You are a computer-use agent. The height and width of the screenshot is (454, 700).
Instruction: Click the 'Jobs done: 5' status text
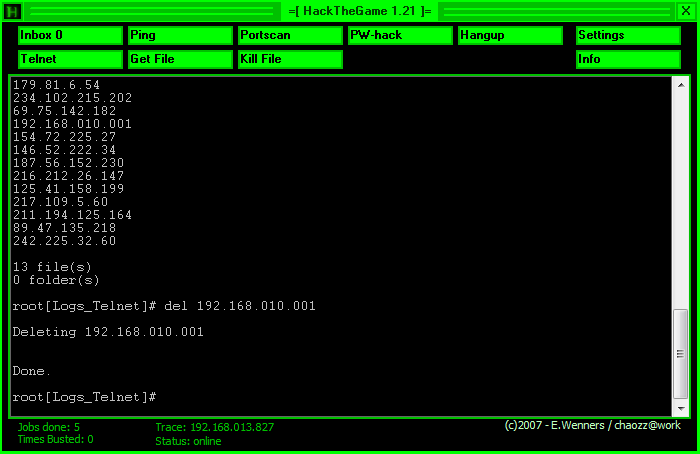coord(49,427)
